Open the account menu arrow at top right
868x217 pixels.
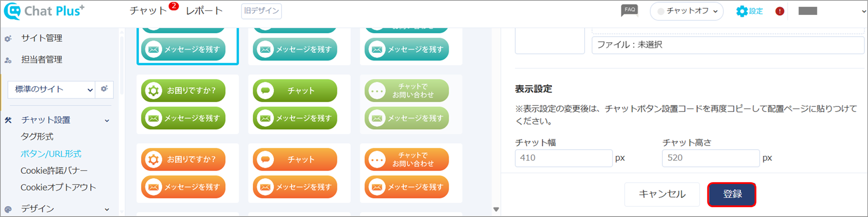pyautogui.click(x=863, y=11)
